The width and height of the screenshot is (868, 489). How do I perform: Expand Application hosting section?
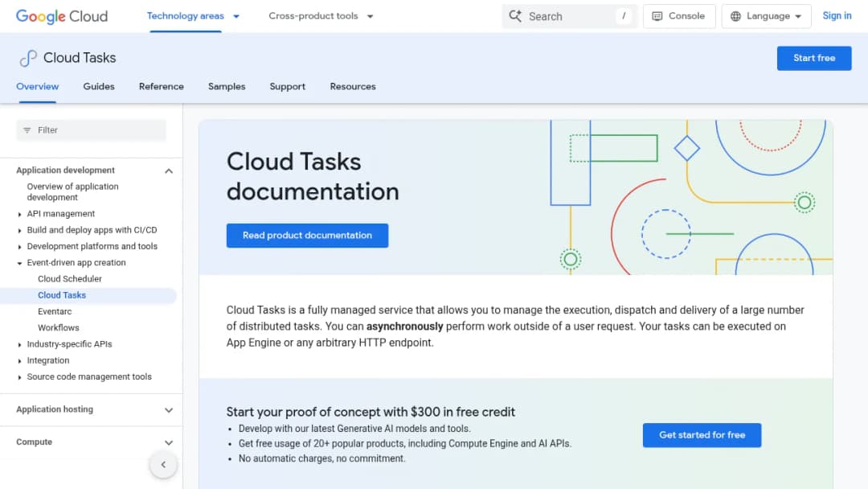[x=169, y=410]
